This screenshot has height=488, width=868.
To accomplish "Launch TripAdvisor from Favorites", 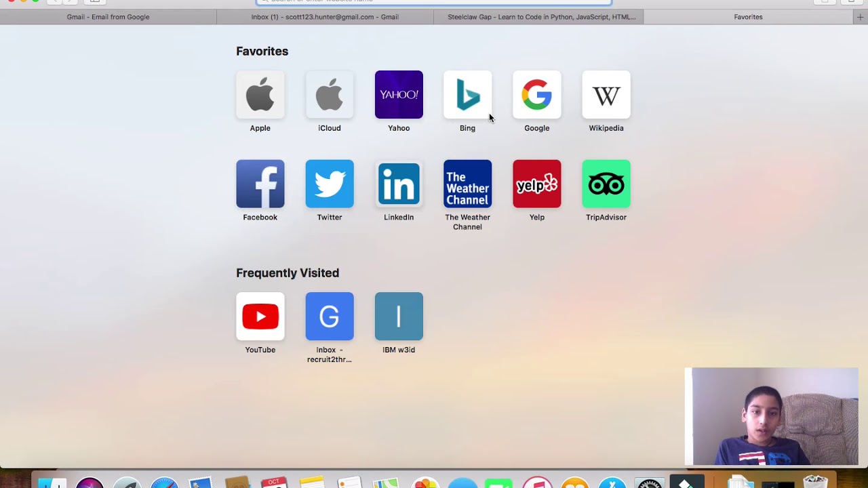I will pyautogui.click(x=606, y=184).
